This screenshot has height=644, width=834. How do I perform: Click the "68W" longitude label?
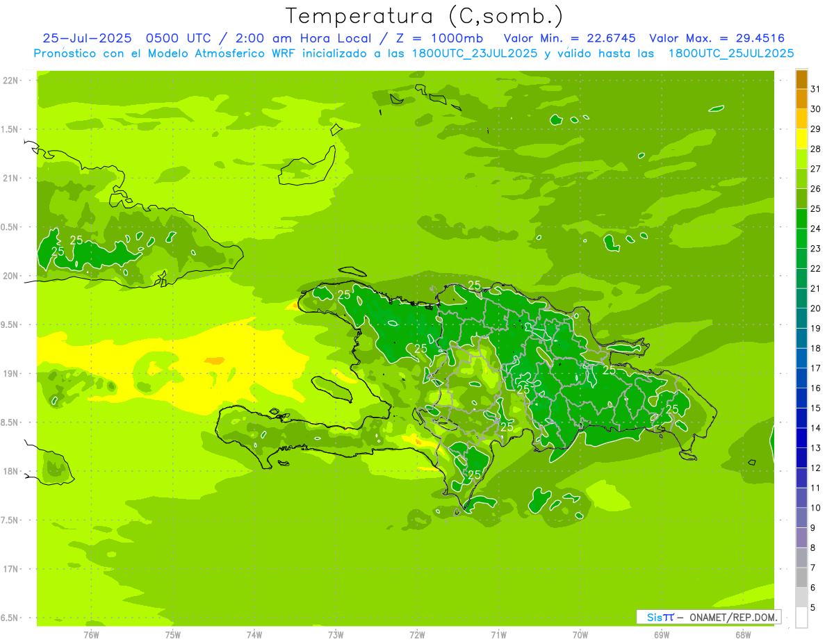coord(743,634)
